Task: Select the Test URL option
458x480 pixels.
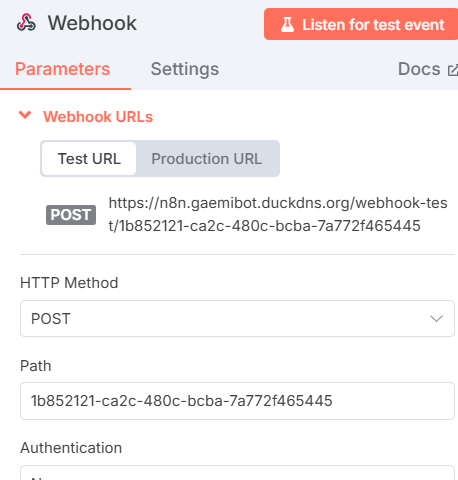Action: (x=89, y=159)
